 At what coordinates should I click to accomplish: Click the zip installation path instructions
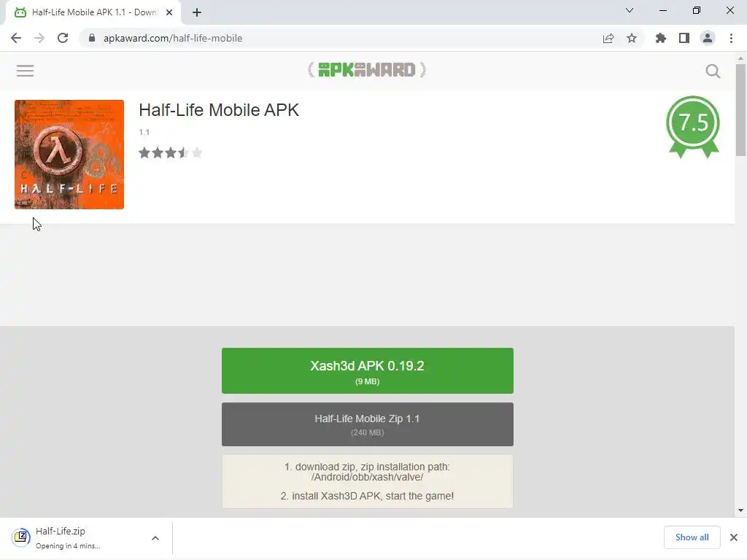pos(367,472)
